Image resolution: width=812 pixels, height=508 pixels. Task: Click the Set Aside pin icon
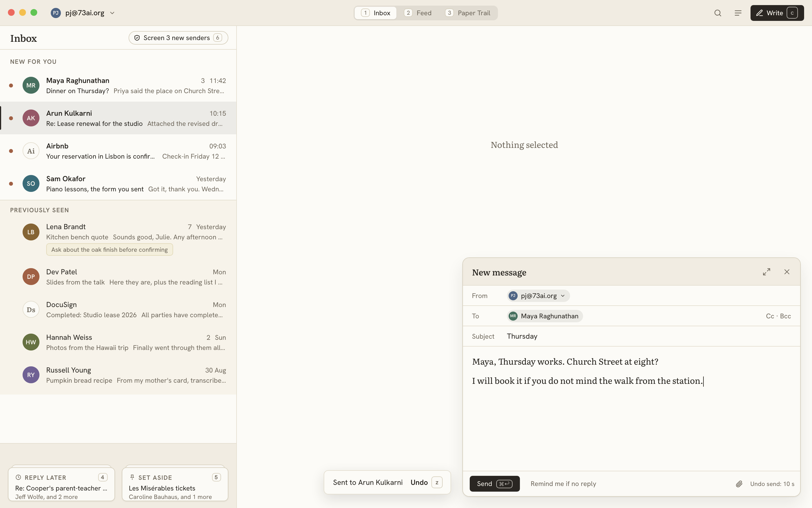pos(132,477)
